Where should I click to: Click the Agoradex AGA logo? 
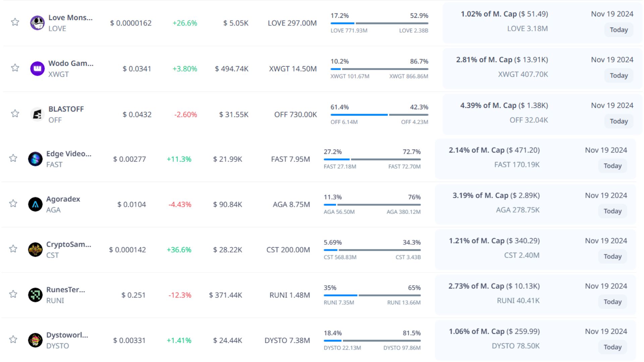point(35,204)
